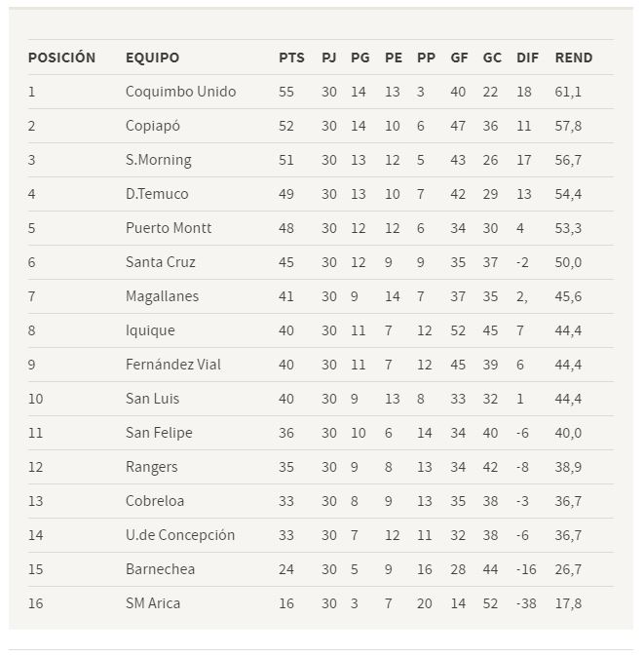The image size is (644, 657).
Task: Click team name Coquimbo Unido
Action: click(180, 92)
